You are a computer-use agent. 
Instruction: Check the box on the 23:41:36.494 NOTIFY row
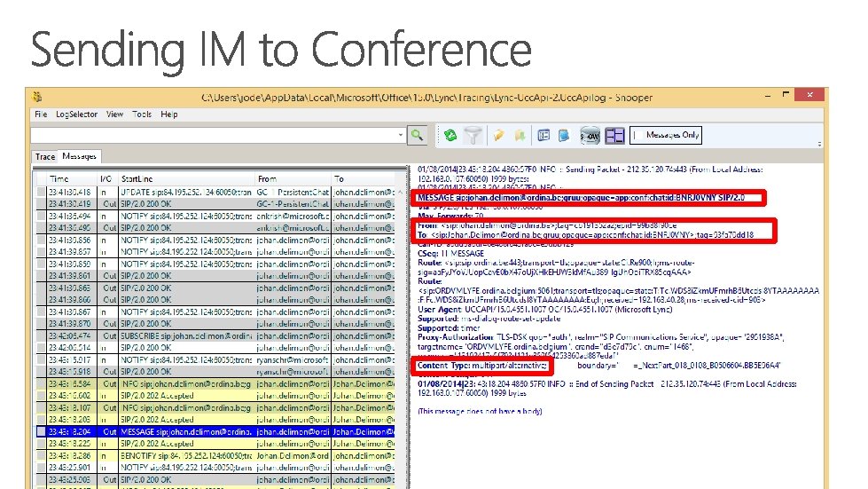(x=41, y=216)
